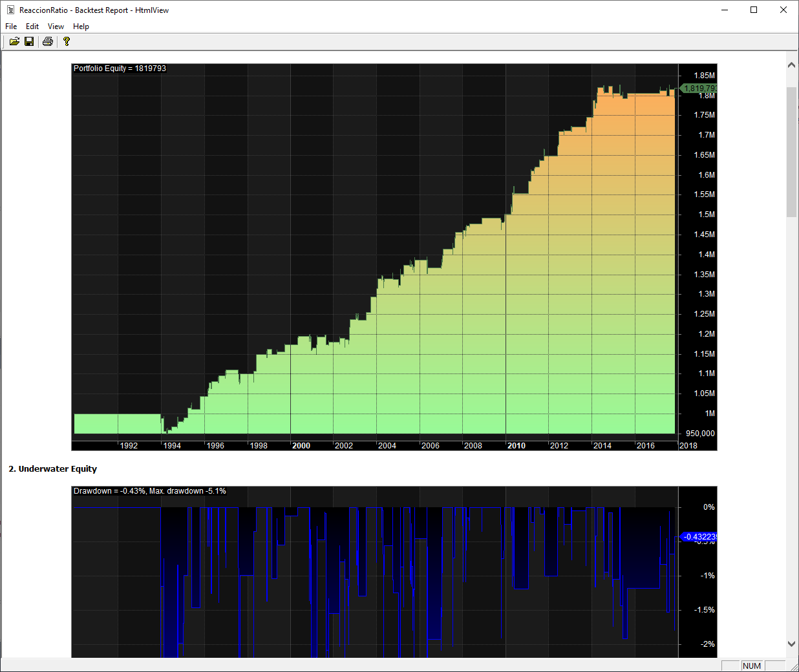Screen dimensions: 799x672
Task: Click the scroll up arrow on vertical scrollbar
Action: (x=792, y=65)
